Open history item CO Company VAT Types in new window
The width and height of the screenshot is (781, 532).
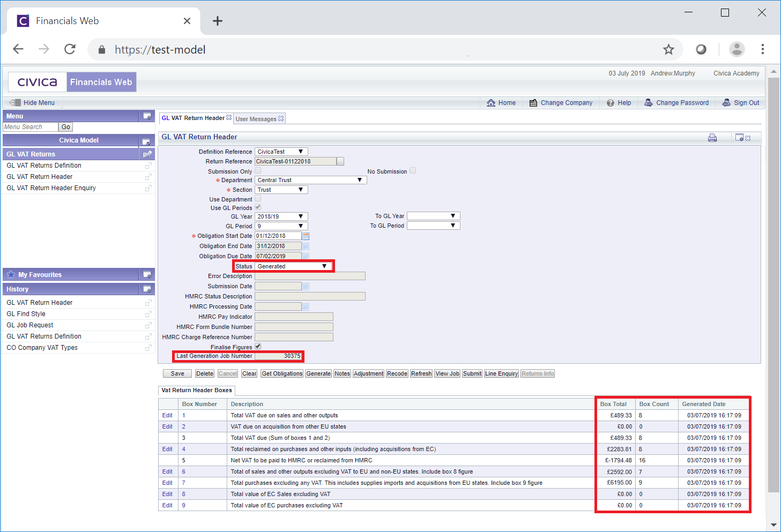tap(148, 348)
